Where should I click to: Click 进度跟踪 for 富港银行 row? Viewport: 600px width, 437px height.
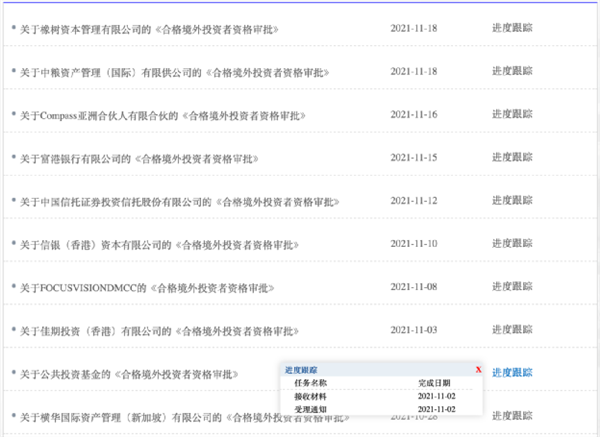[x=512, y=157]
